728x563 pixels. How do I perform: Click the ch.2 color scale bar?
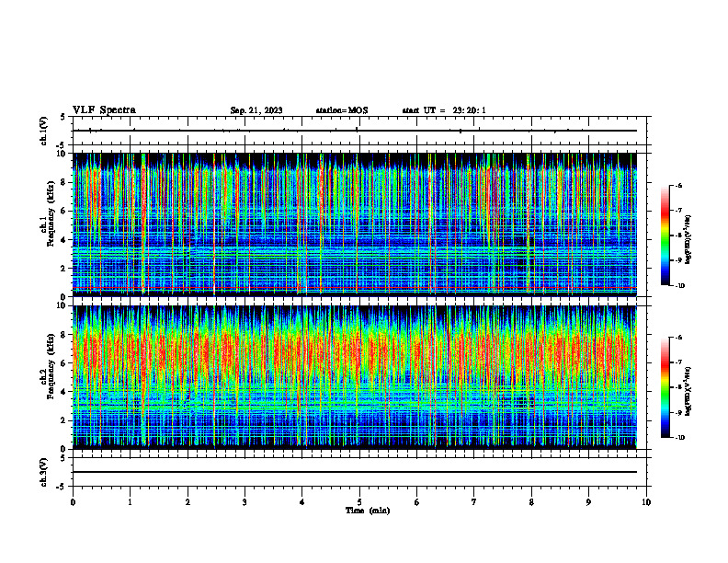tap(665, 387)
